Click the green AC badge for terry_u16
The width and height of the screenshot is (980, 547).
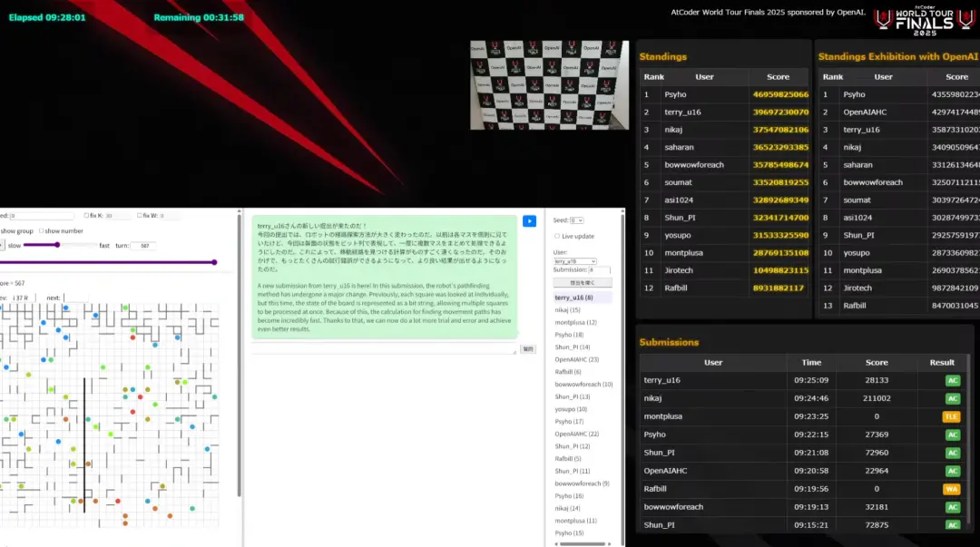click(952, 381)
